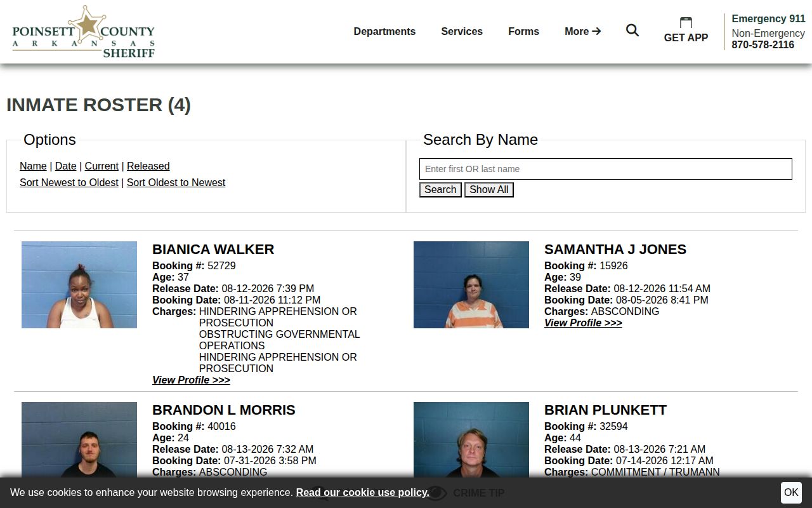Click booking date 07-31-2026 3:58 PM

tap(270, 460)
